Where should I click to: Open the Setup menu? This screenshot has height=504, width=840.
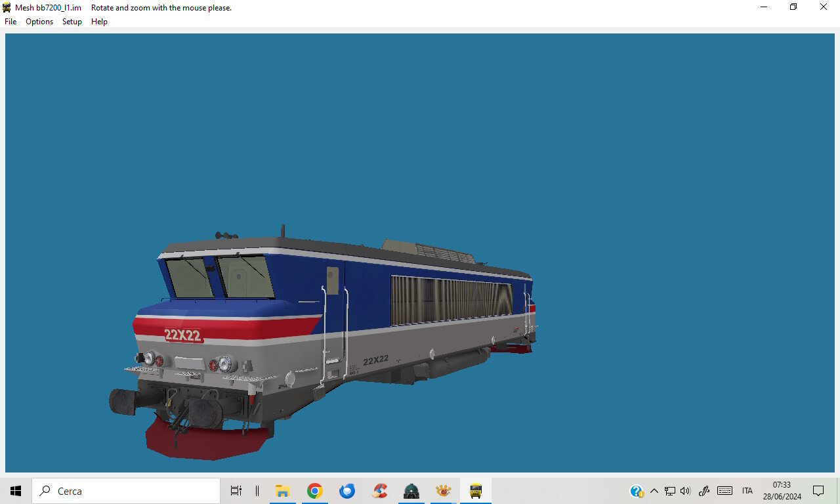tap(72, 22)
